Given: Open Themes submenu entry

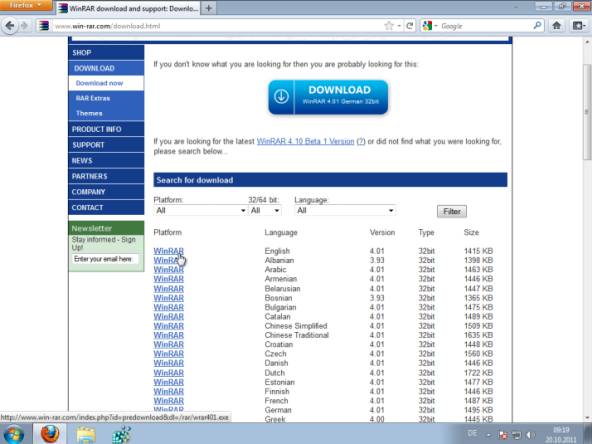Looking at the screenshot, I should pyautogui.click(x=106, y=113).
